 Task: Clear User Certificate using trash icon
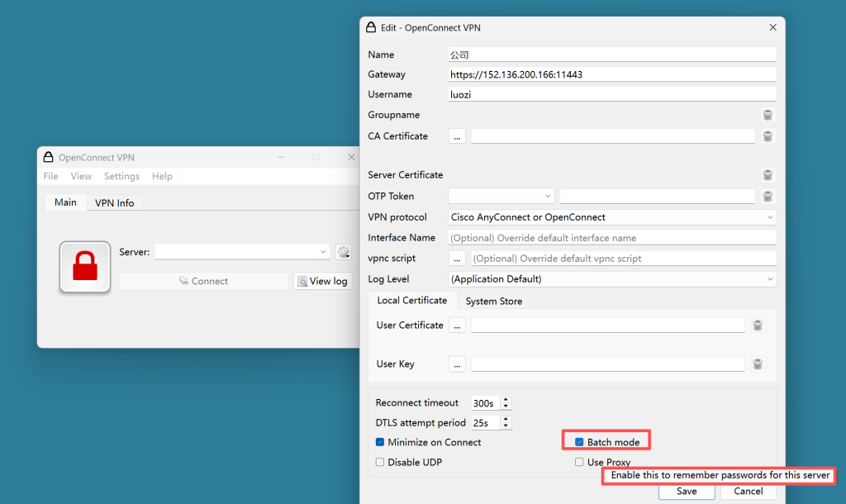(758, 326)
